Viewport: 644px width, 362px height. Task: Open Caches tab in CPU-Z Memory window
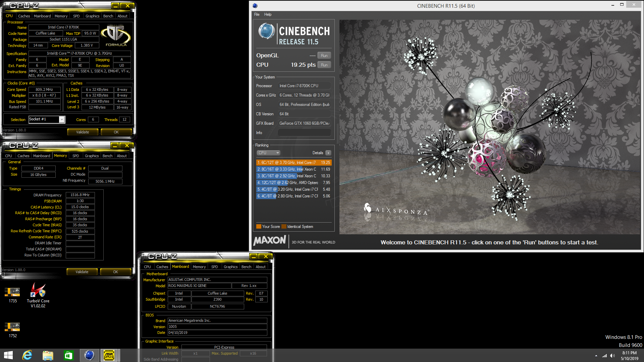23,156
